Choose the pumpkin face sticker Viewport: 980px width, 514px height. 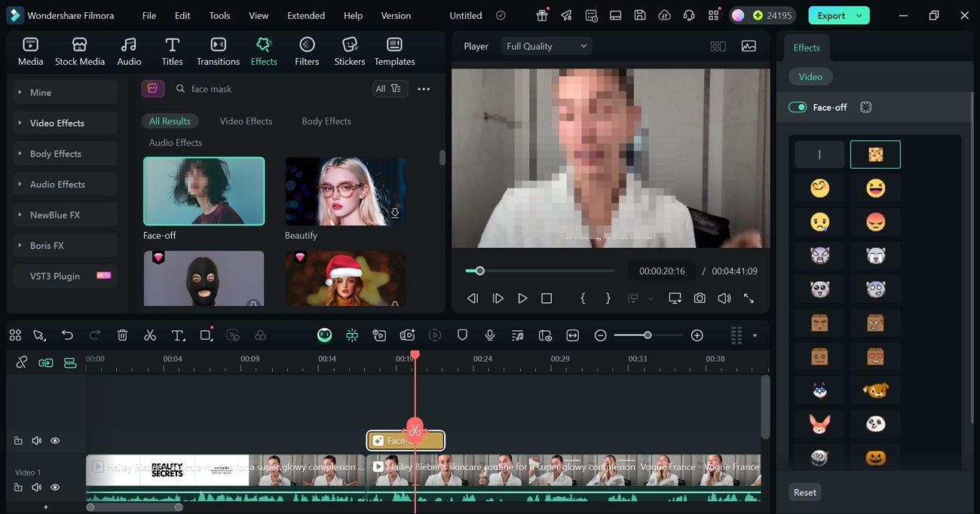click(x=875, y=457)
